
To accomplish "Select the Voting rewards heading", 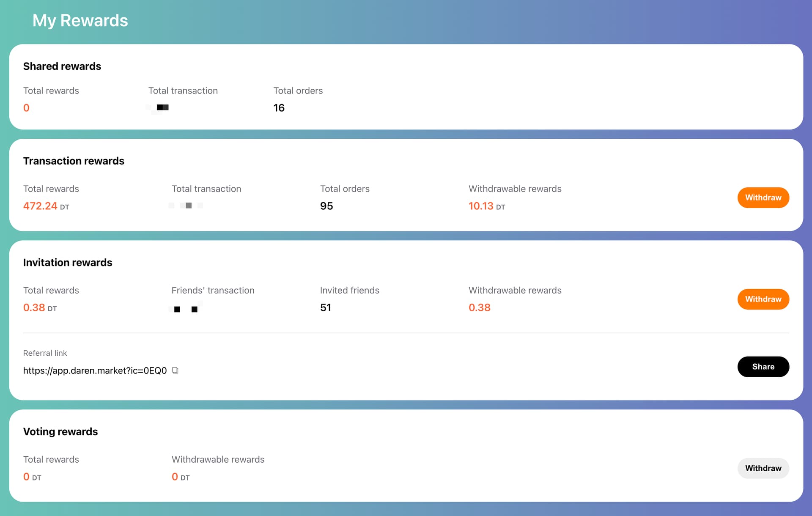I will tap(60, 432).
